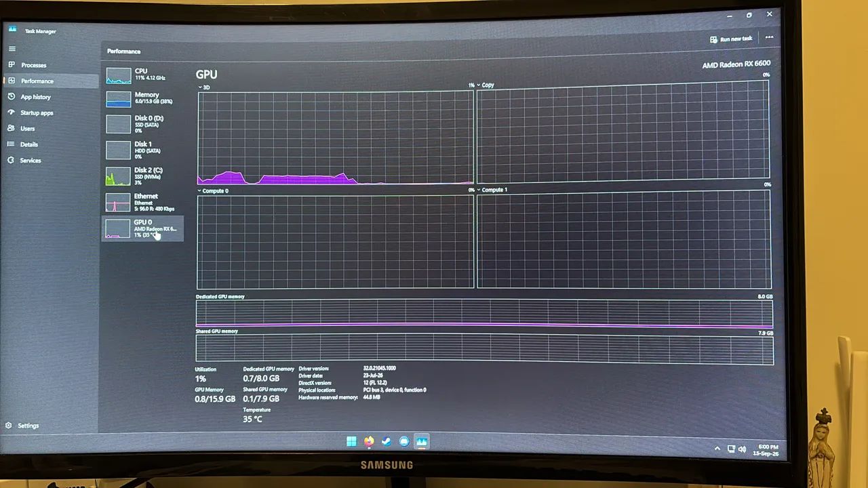The width and height of the screenshot is (868, 488).
Task: Click the Task Manager app icon in the title bar
Action: coord(12,29)
